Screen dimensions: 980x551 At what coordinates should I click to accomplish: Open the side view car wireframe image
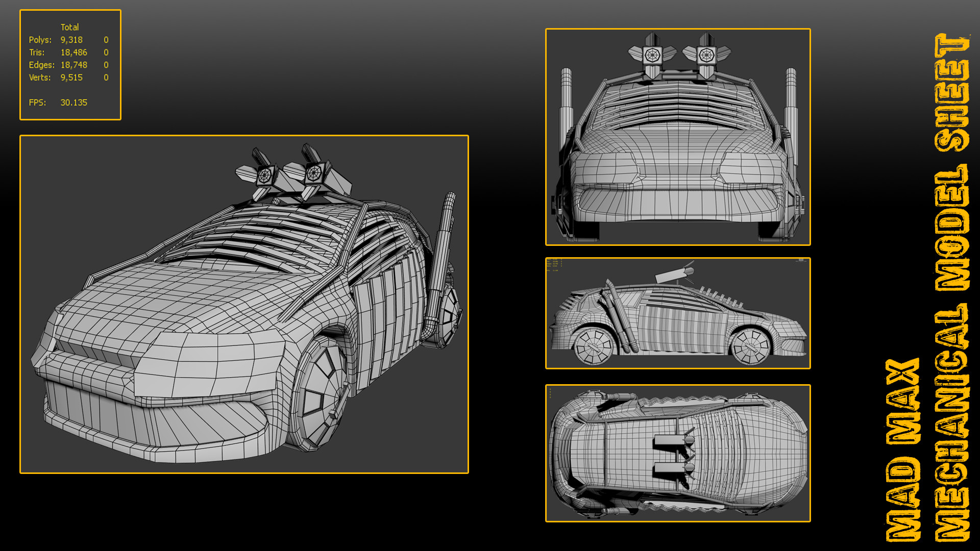[678, 313]
